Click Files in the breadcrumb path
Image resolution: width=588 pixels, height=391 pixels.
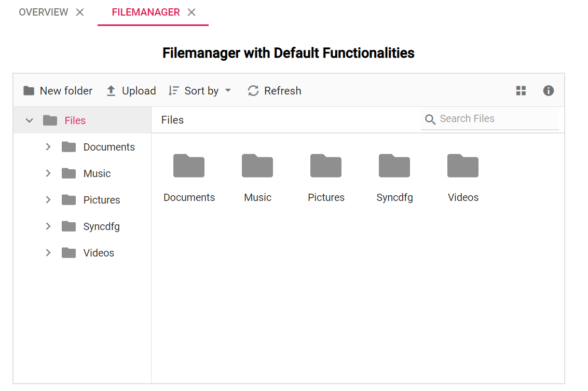(172, 120)
